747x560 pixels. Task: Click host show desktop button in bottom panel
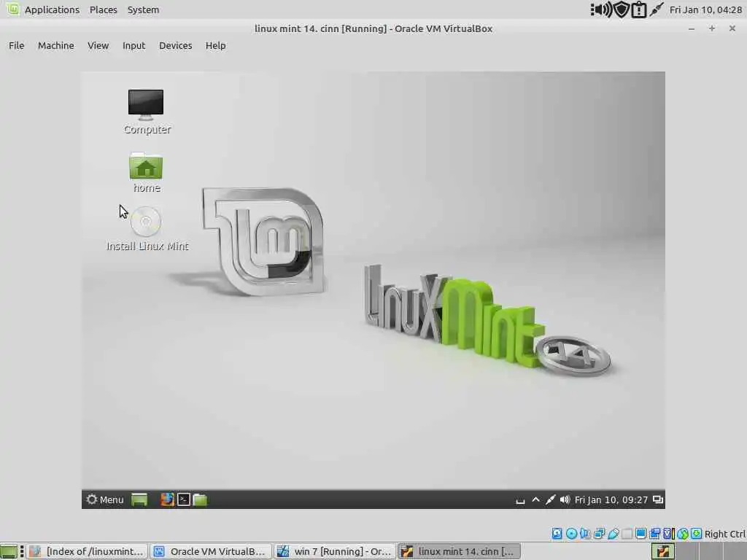9,551
